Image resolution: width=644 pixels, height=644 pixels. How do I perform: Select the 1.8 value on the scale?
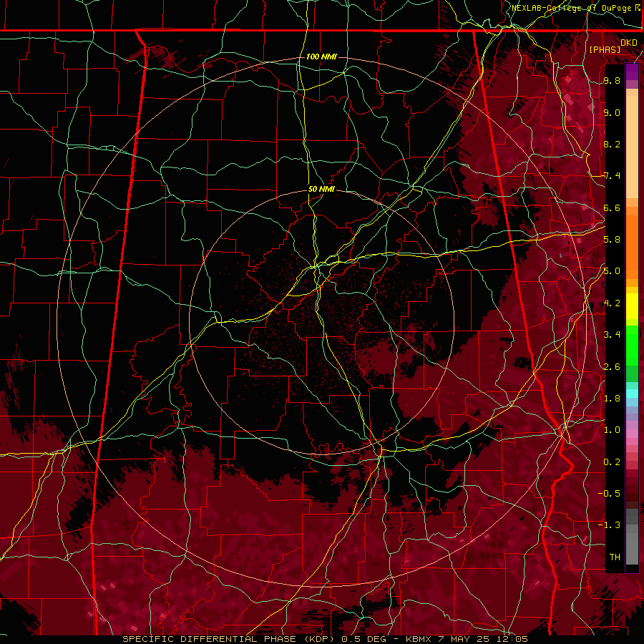[612, 399]
